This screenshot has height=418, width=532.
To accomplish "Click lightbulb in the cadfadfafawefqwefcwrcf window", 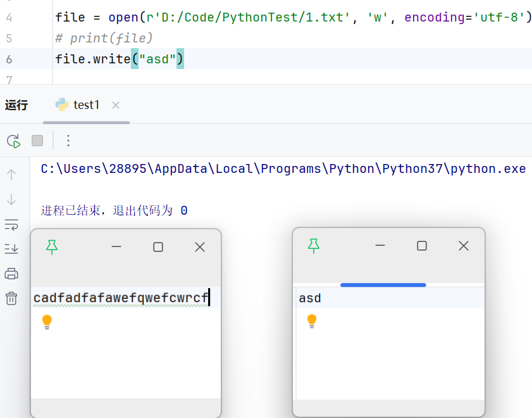I will click(47, 322).
